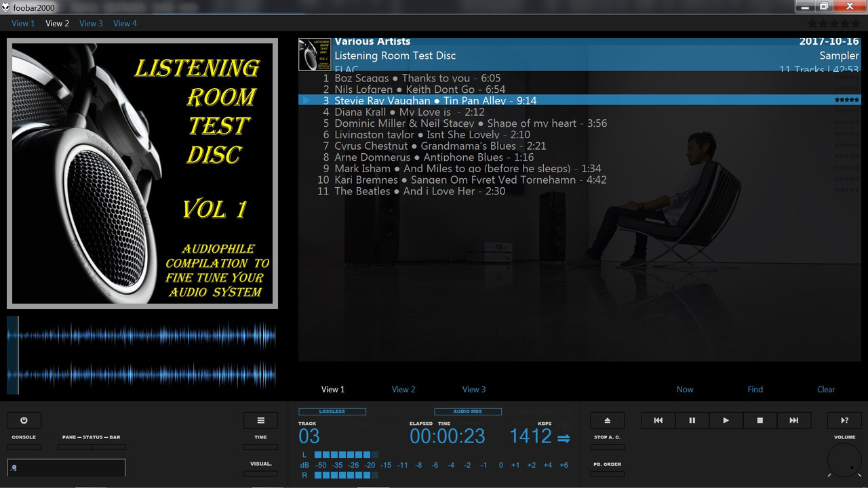
Task: Click the large Listening Room Test Disc cover
Action: click(x=142, y=174)
